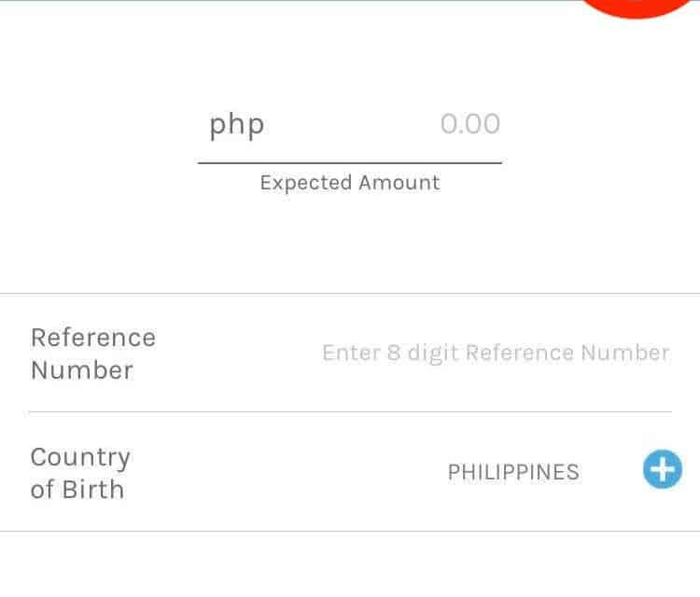The image size is (700, 597).
Task: Tap the words of Birth in the label
Action: (x=77, y=490)
